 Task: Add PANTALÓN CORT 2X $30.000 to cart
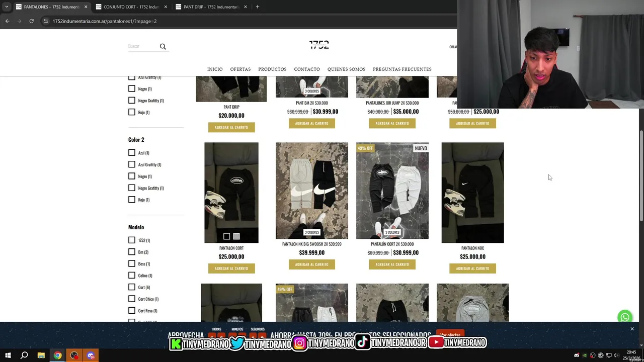click(x=392, y=264)
